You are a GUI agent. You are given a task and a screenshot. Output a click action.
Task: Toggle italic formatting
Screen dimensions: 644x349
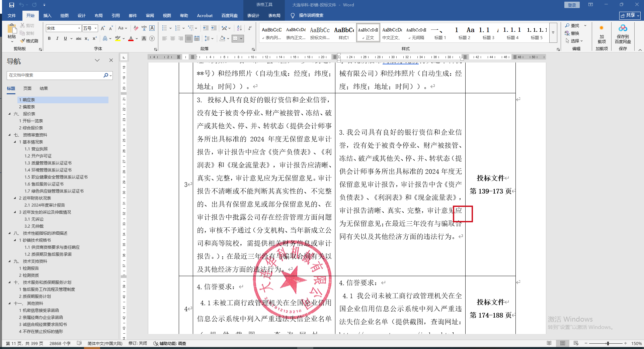tap(57, 38)
